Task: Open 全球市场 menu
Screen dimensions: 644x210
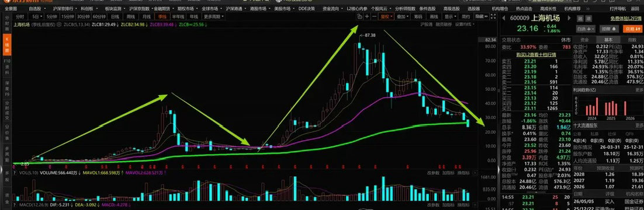Action: tap(211, 8)
